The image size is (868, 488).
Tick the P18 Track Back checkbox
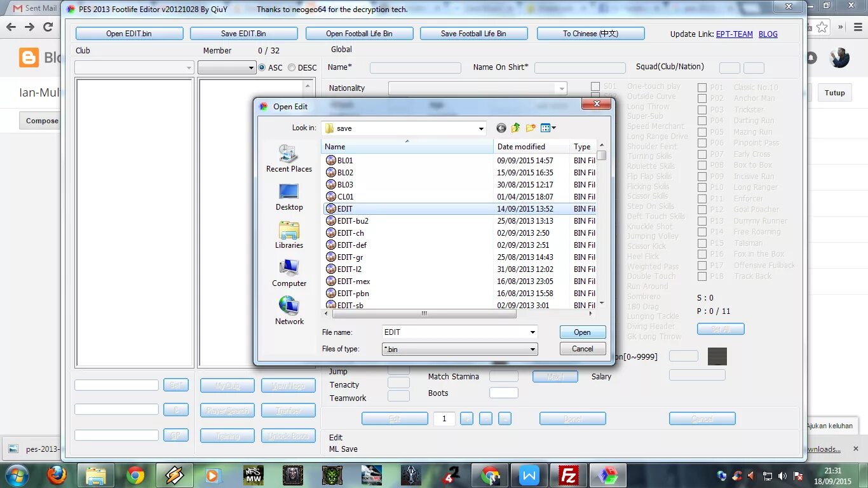click(702, 276)
